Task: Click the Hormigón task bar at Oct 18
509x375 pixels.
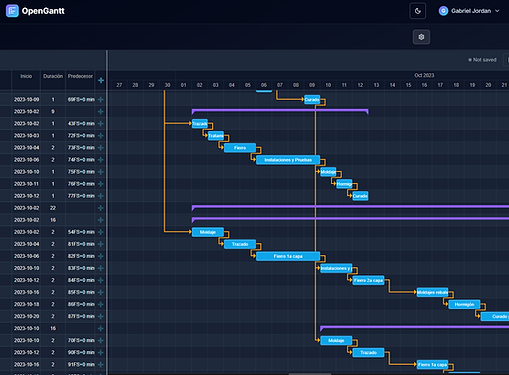Action: [464, 304]
